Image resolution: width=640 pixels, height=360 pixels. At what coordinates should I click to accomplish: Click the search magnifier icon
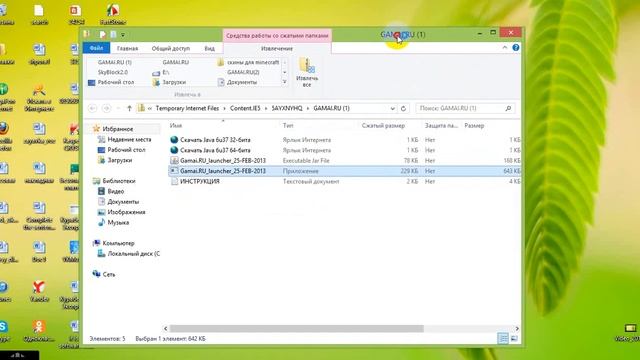point(508,108)
